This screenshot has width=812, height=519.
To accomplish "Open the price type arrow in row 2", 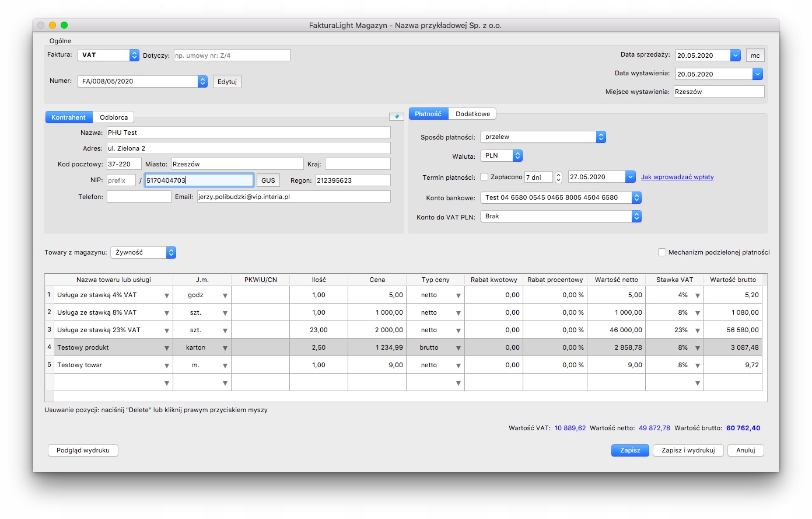I will point(458,313).
